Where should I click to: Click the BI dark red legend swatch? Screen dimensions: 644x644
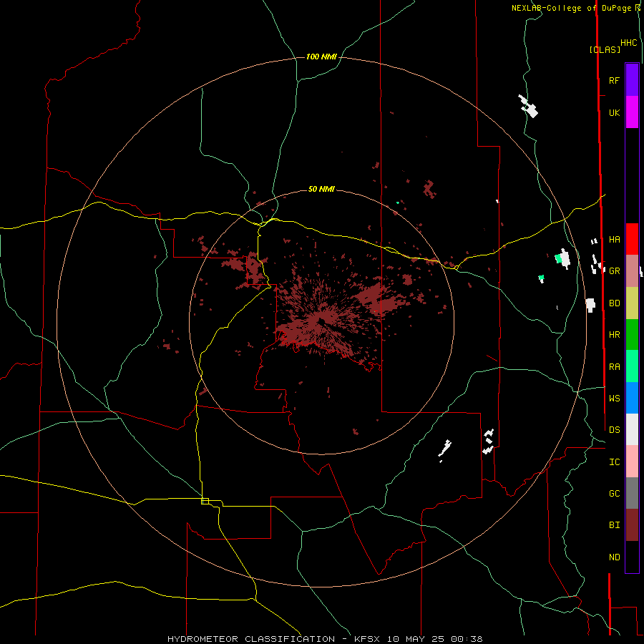(632, 525)
